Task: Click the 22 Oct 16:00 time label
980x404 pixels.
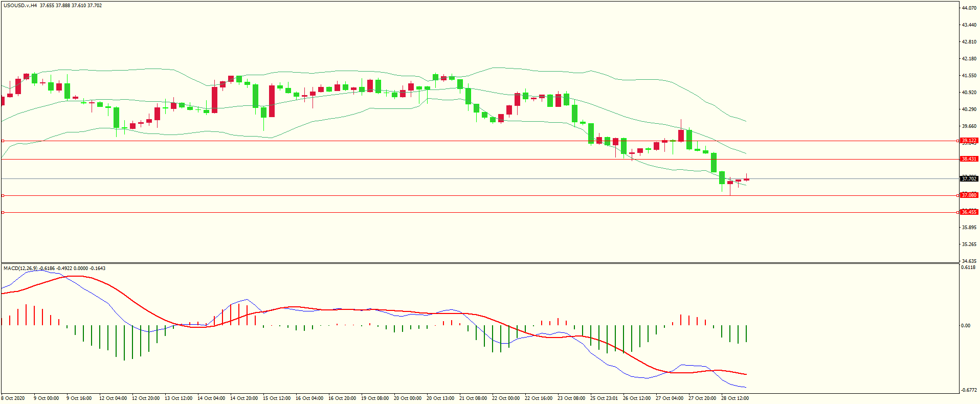Action: click(x=539, y=398)
